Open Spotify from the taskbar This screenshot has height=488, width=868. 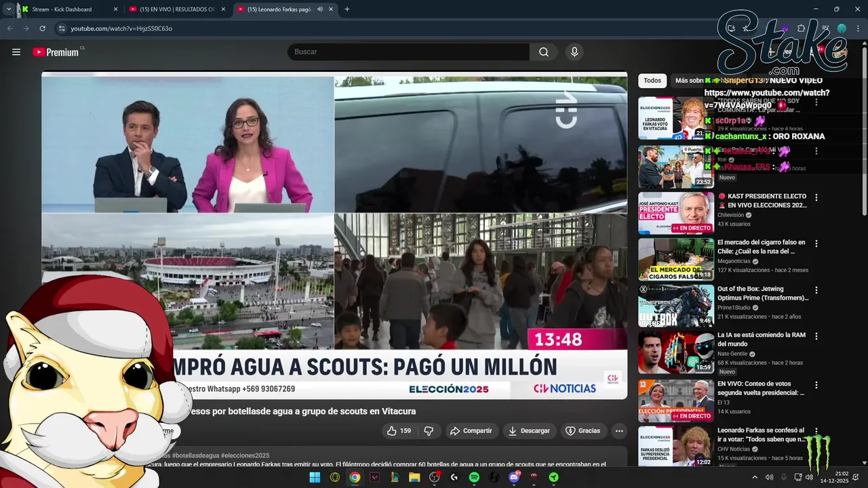(x=474, y=477)
